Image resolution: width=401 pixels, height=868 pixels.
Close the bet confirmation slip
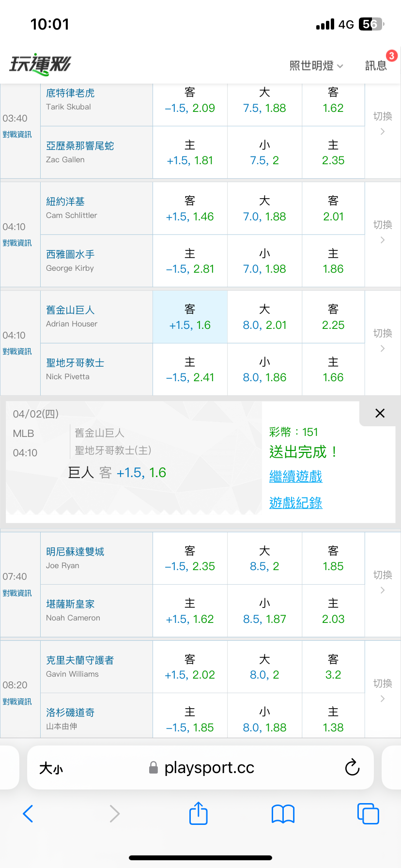(380, 413)
